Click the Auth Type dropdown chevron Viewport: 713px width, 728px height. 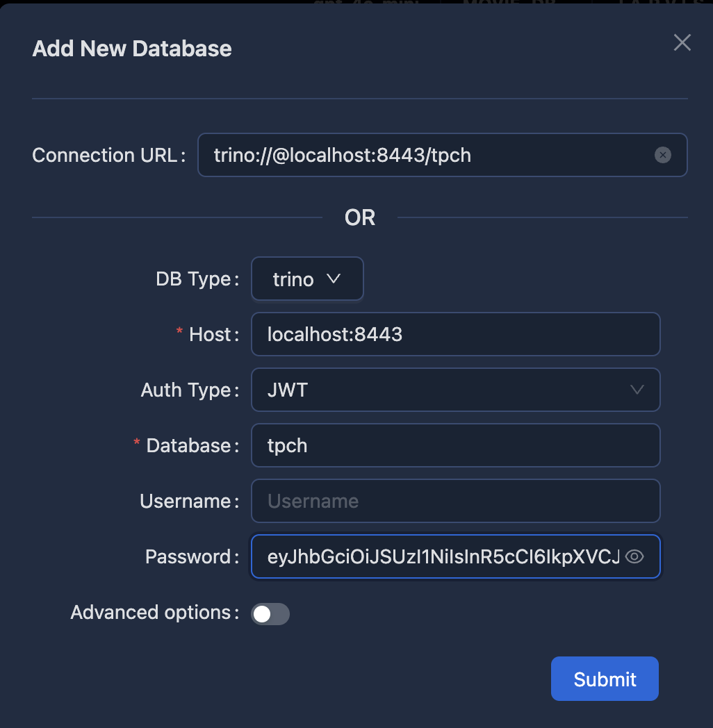(637, 390)
